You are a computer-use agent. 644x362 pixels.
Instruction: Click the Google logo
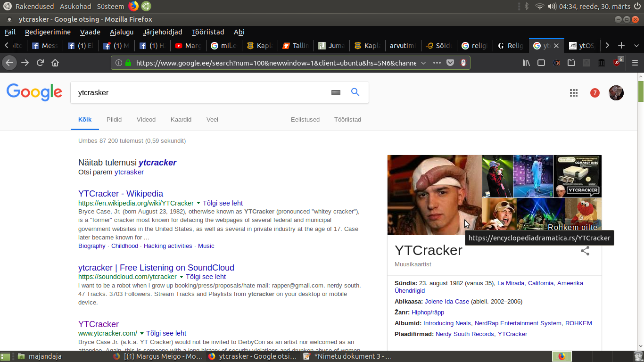click(34, 92)
